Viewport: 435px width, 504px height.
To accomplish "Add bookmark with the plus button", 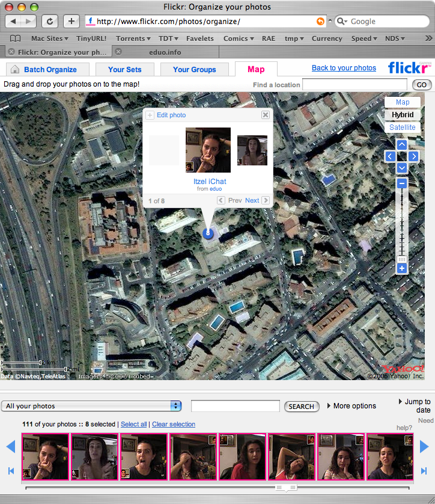I will point(71,22).
